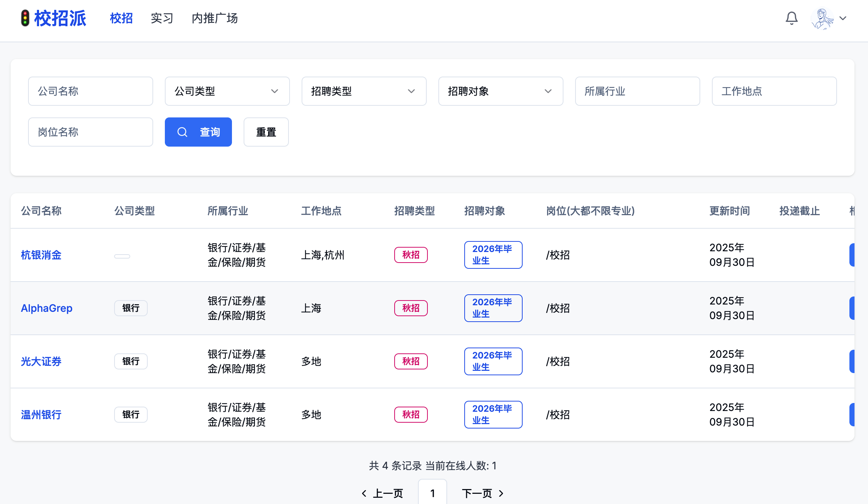Expand the 招聘类型 dropdown
Image resolution: width=868 pixels, height=504 pixels.
click(364, 91)
